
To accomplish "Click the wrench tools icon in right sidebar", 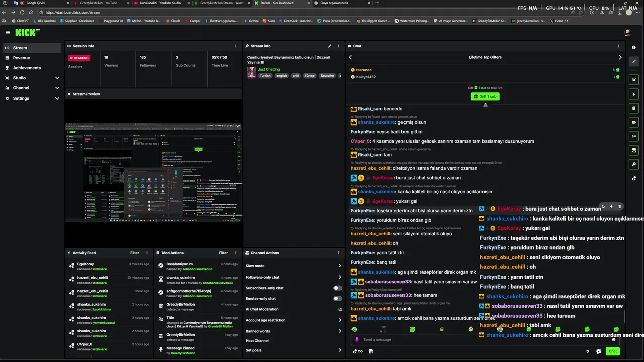I will 634,164.
